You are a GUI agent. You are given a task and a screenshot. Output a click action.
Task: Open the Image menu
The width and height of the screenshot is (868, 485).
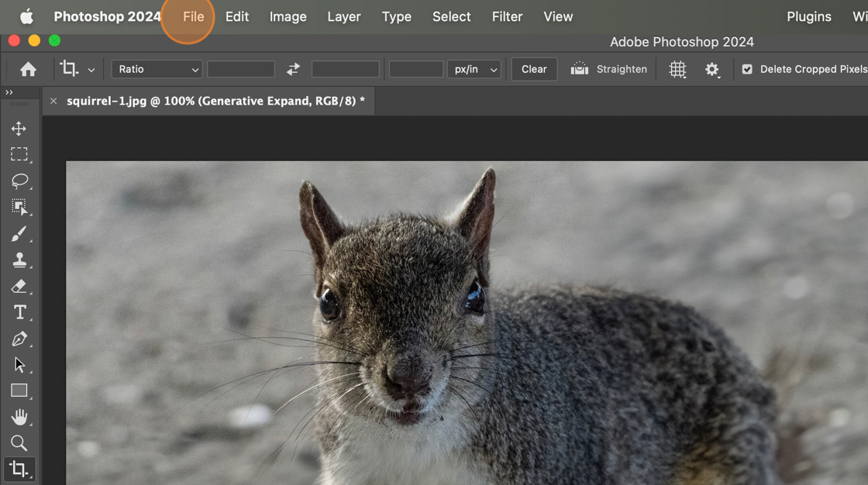[288, 16]
